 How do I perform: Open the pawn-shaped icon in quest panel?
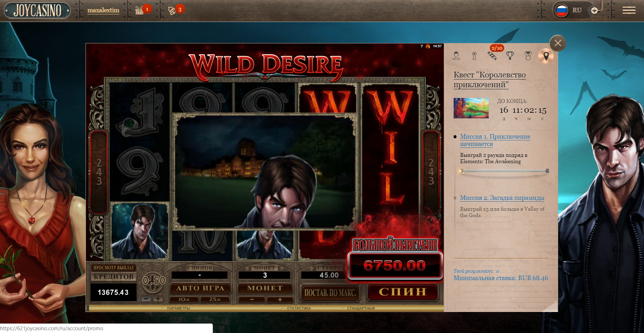(x=474, y=56)
